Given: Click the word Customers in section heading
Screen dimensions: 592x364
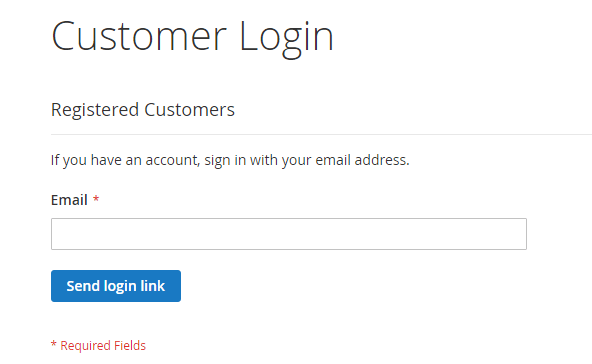Looking at the screenshot, I should (190, 110).
